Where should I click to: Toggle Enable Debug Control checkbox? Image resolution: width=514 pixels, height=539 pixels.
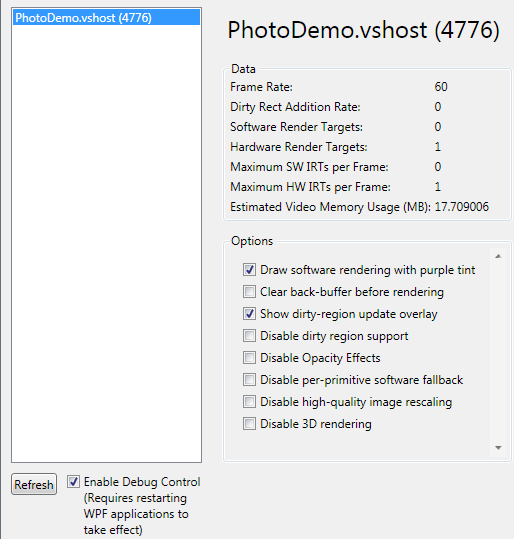coord(73,482)
